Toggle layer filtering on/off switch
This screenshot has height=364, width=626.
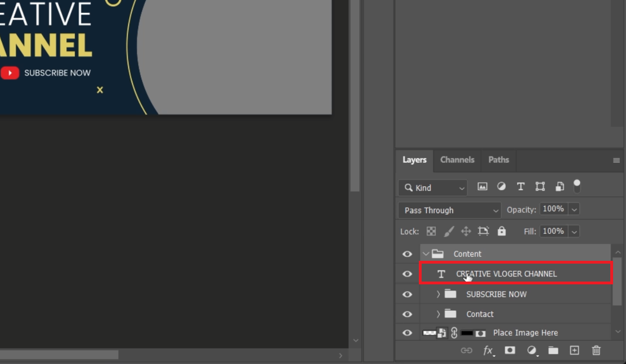[x=577, y=186]
